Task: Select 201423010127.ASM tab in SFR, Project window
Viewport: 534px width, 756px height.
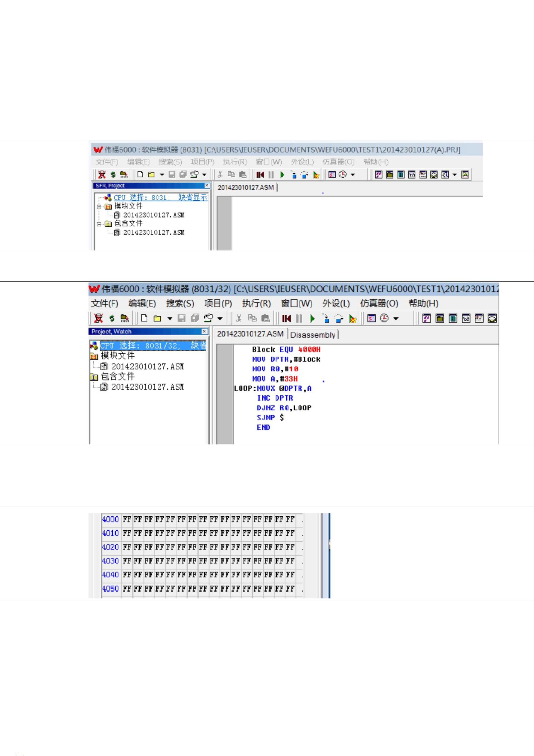Action: (x=245, y=187)
